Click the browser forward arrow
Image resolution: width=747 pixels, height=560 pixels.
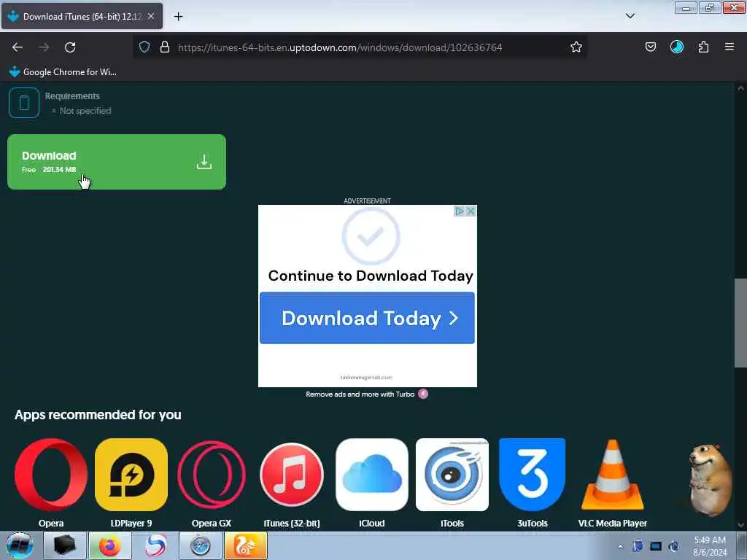click(x=44, y=47)
